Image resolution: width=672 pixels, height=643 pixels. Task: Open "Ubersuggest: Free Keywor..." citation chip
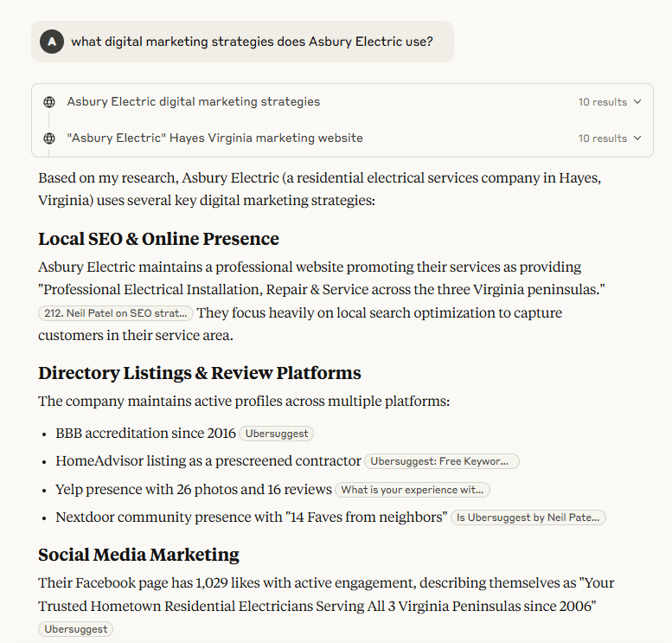click(441, 461)
